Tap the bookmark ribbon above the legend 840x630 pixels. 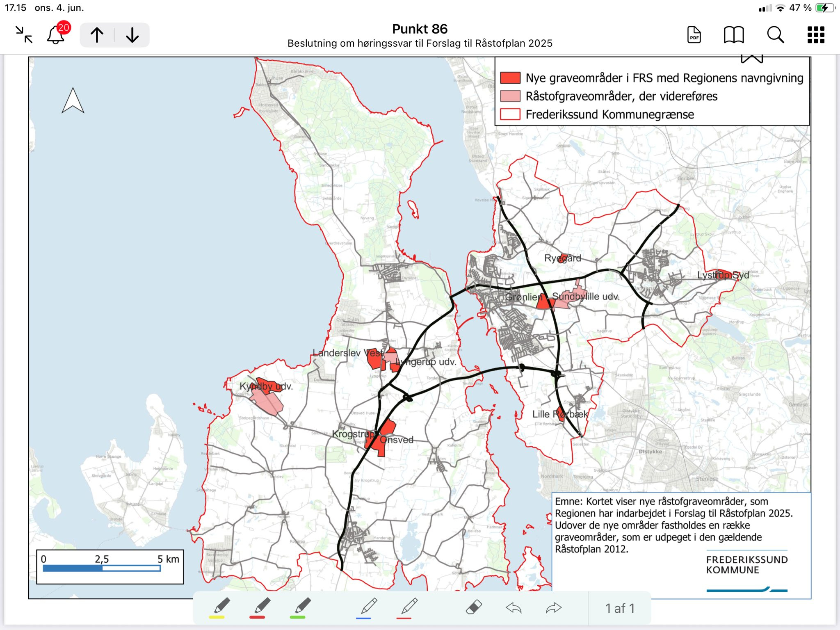pyautogui.click(x=752, y=58)
